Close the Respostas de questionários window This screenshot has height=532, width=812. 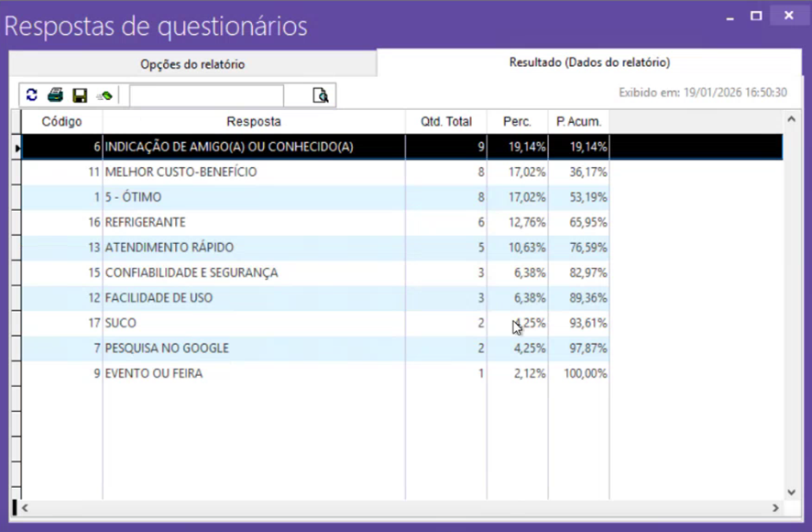[x=789, y=16]
